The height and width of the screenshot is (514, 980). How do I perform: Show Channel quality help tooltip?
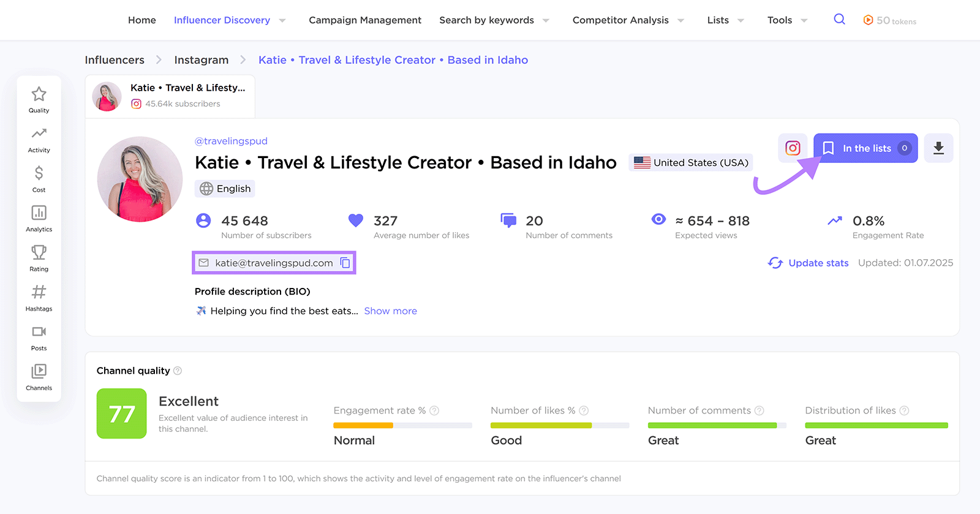(x=178, y=371)
